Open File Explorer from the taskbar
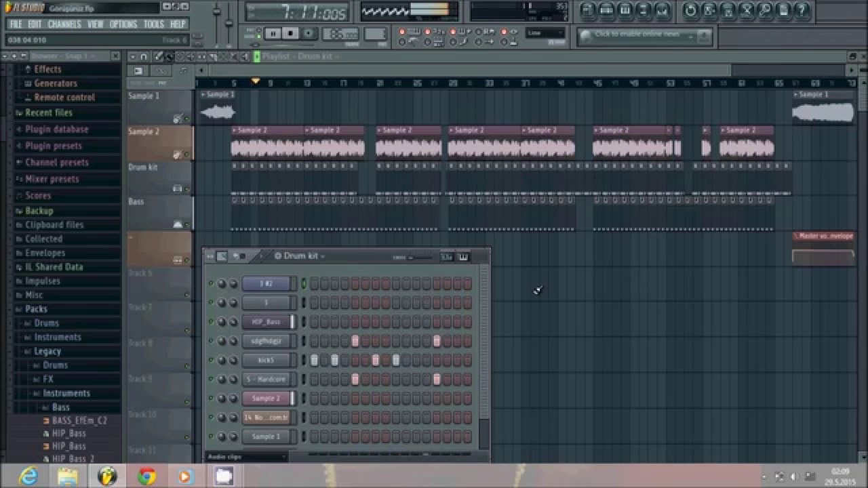868x488 pixels. click(x=68, y=476)
